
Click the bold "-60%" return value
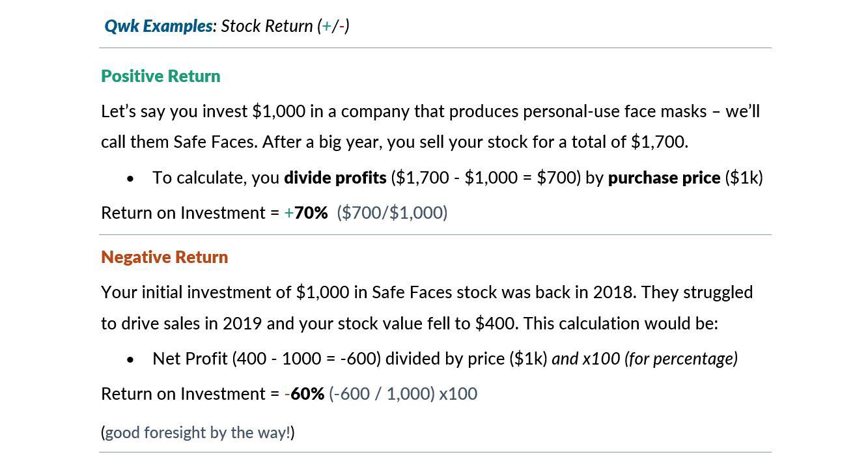(x=305, y=394)
